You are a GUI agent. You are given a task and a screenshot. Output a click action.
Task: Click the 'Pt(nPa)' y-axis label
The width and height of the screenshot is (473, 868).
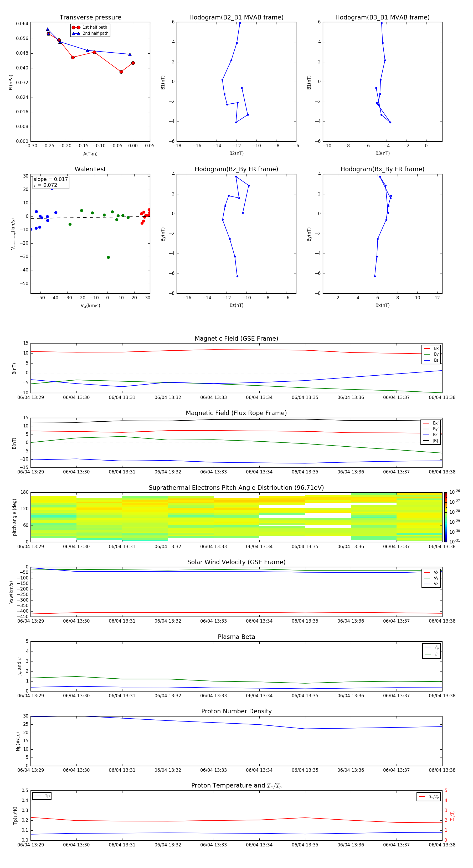click(x=11, y=82)
